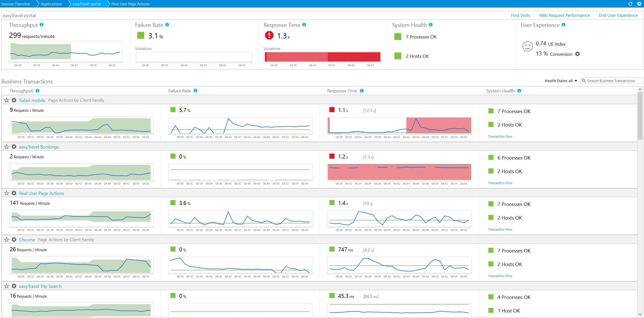The width and height of the screenshot is (644, 318).
Task: Click Business Transactions Failure Rate column info icon
Action: [x=195, y=91]
